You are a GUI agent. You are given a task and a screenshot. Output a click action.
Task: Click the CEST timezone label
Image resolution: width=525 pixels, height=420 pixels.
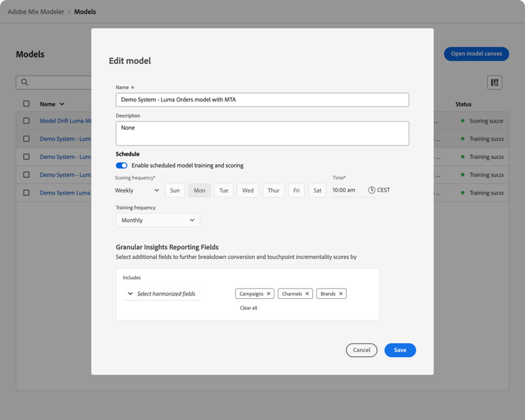(x=384, y=190)
